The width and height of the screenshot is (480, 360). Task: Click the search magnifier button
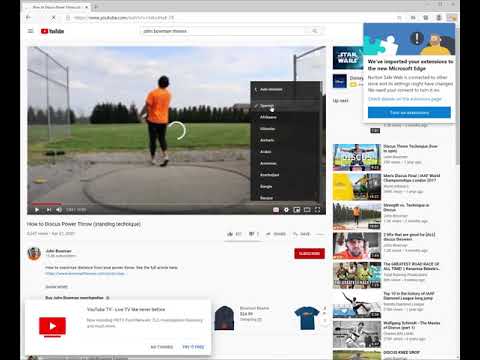pyautogui.click(x=315, y=31)
